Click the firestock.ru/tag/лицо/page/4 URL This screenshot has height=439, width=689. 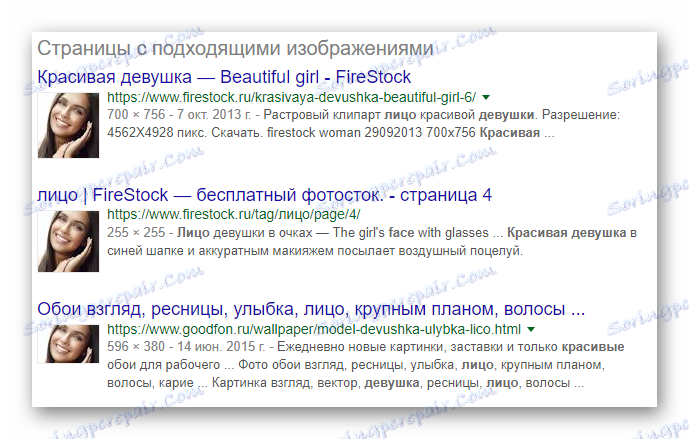pyautogui.click(x=234, y=214)
